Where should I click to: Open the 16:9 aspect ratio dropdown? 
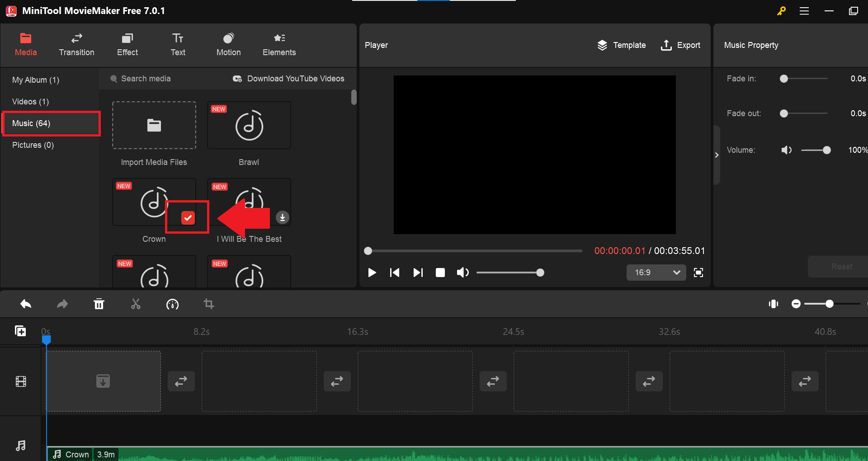coord(656,273)
